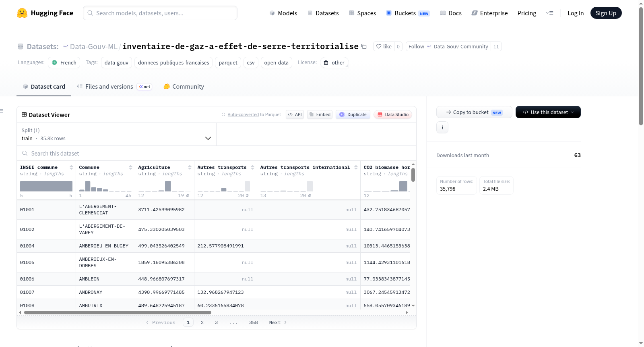The height and width of the screenshot is (347, 644).
Task: Open the three-dot more options button
Action: [x=442, y=127]
